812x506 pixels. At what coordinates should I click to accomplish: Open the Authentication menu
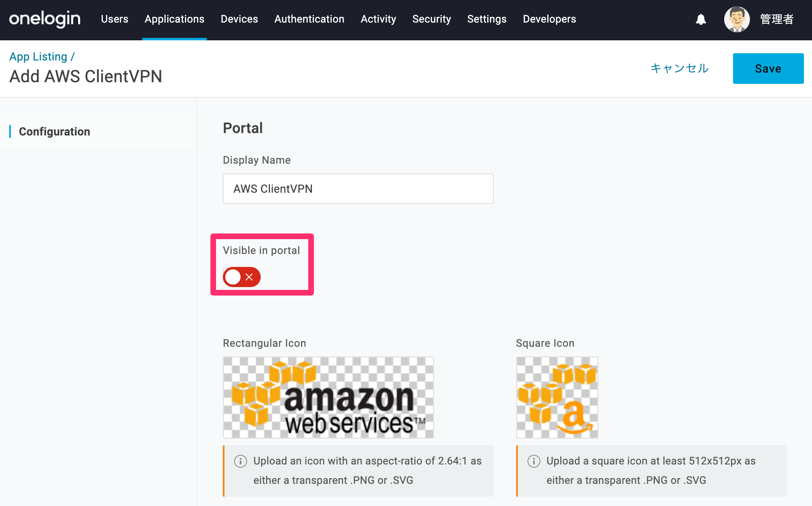[x=309, y=19]
